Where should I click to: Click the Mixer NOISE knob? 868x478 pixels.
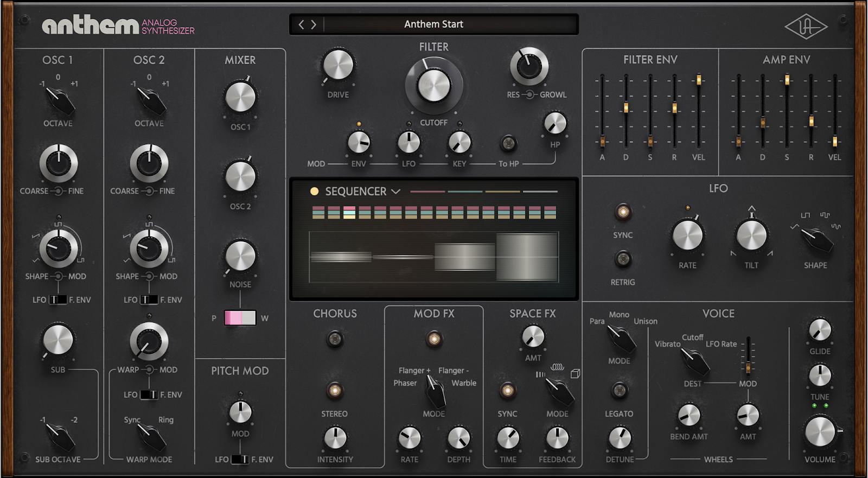click(x=240, y=256)
